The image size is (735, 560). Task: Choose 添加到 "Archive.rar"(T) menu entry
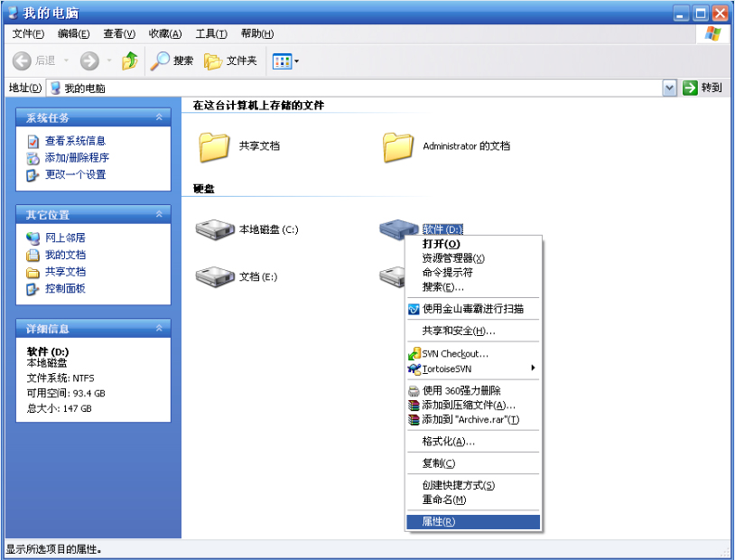473,419
